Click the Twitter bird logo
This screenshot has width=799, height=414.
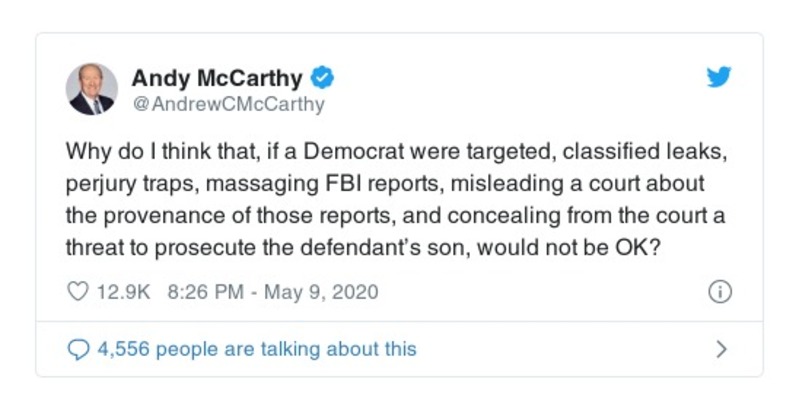[719, 77]
